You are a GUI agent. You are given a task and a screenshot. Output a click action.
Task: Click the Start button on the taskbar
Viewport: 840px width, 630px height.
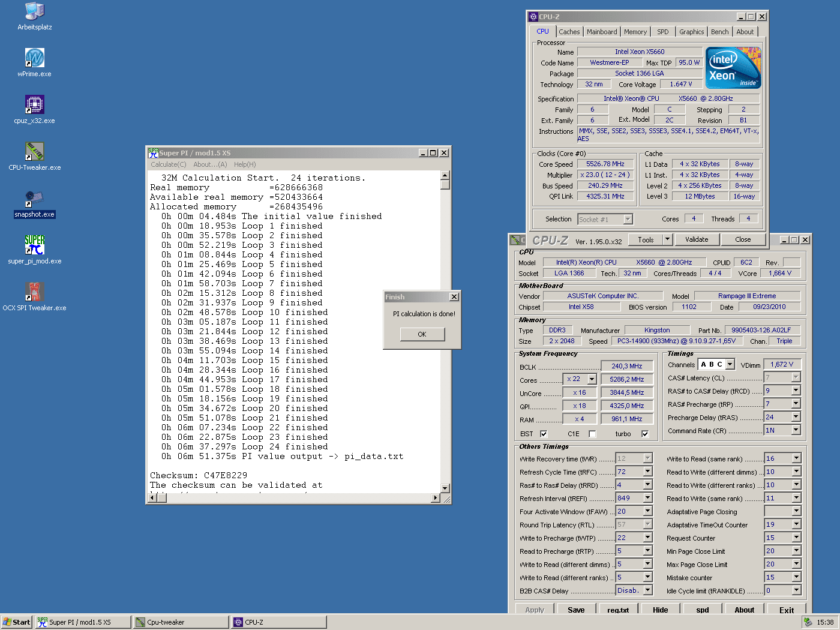(x=16, y=622)
